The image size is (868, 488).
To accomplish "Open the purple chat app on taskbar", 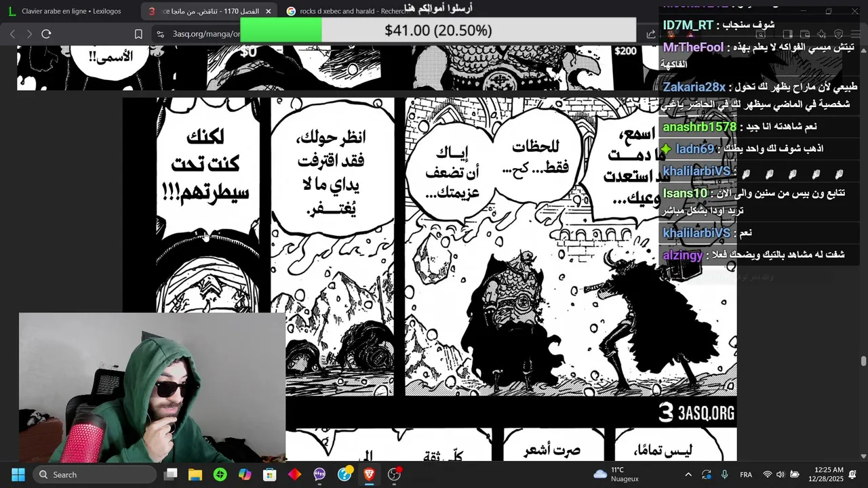I will tap(319, 474).
